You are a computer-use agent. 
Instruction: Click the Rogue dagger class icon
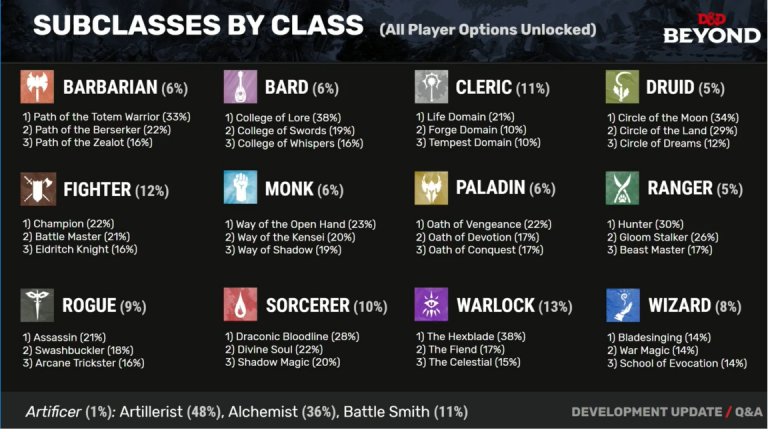point(38,304)
